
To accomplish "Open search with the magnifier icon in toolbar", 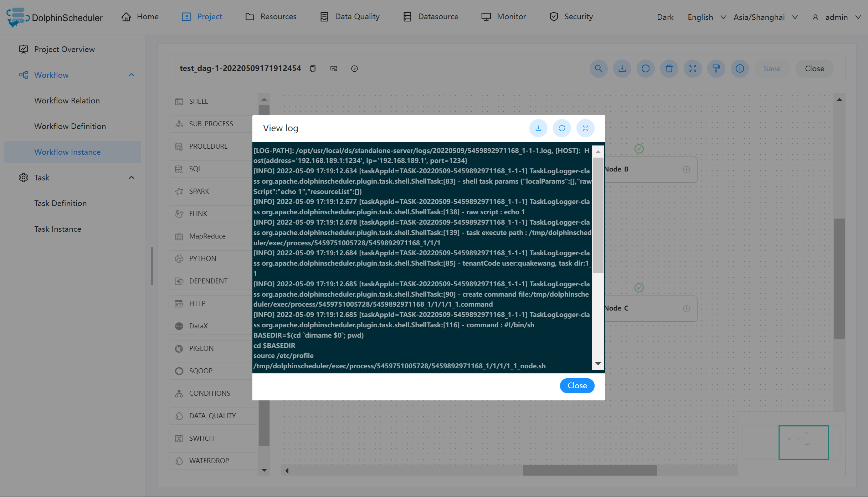I will click(599, 68).
